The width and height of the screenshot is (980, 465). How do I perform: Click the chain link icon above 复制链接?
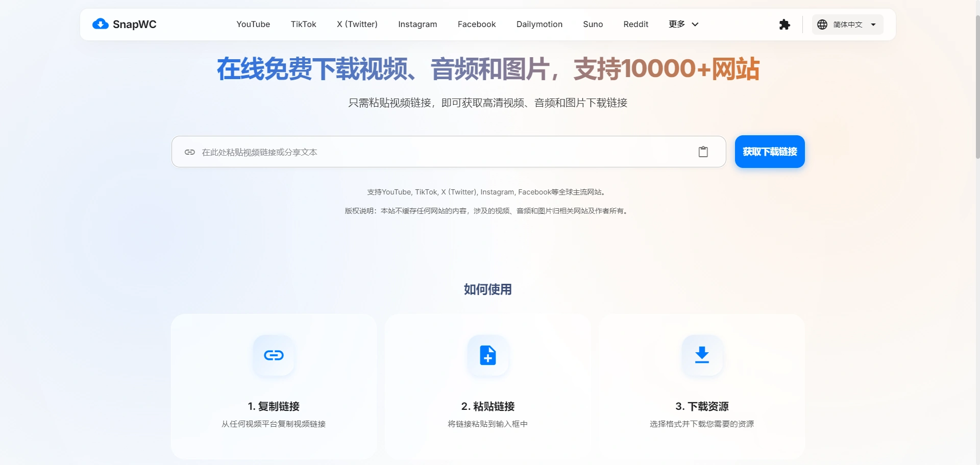click(x=273, y=355)
